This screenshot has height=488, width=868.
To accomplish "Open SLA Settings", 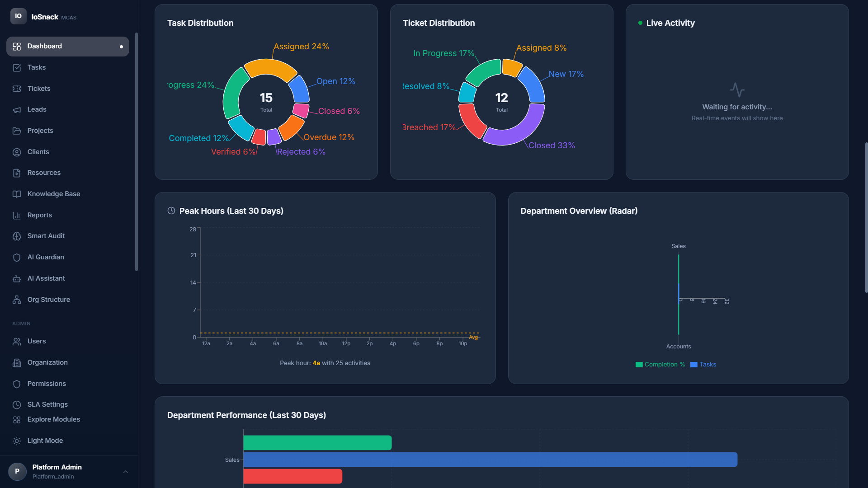I will [x=47, y=404].
